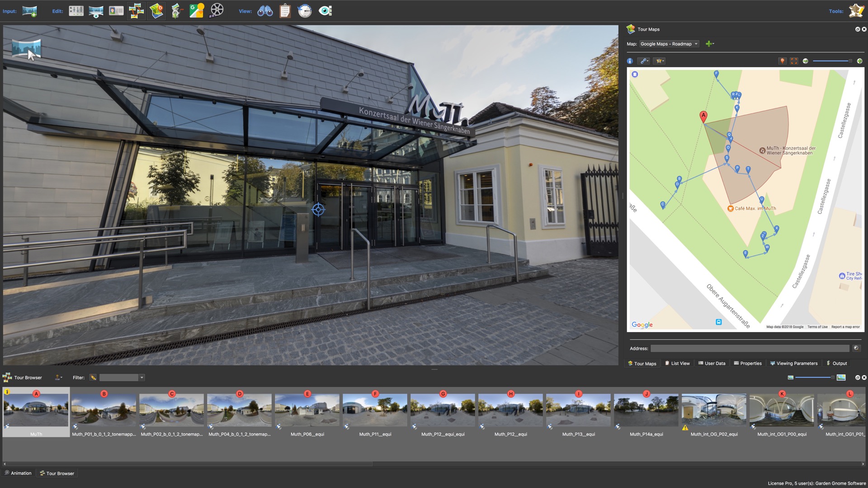Click the User Data card icon
This screenshot has height=488, width=868.
tap(117, 11)
